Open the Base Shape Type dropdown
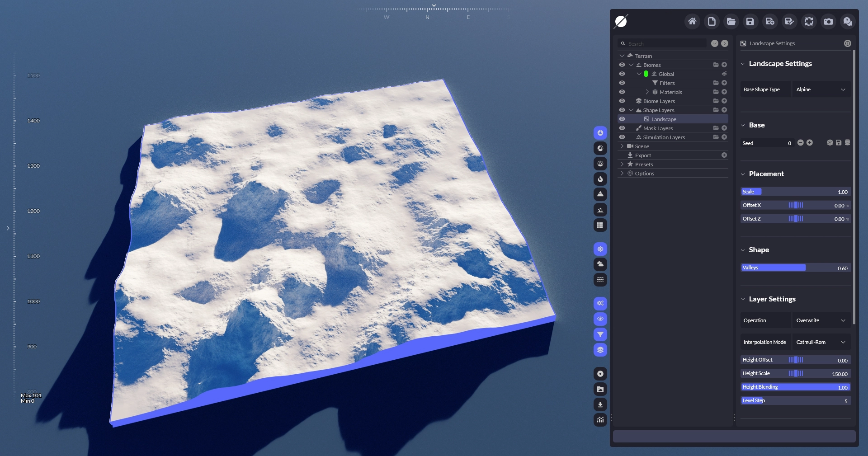The height and width of the screenshot is (456, 868). click(x=821, y=89)
